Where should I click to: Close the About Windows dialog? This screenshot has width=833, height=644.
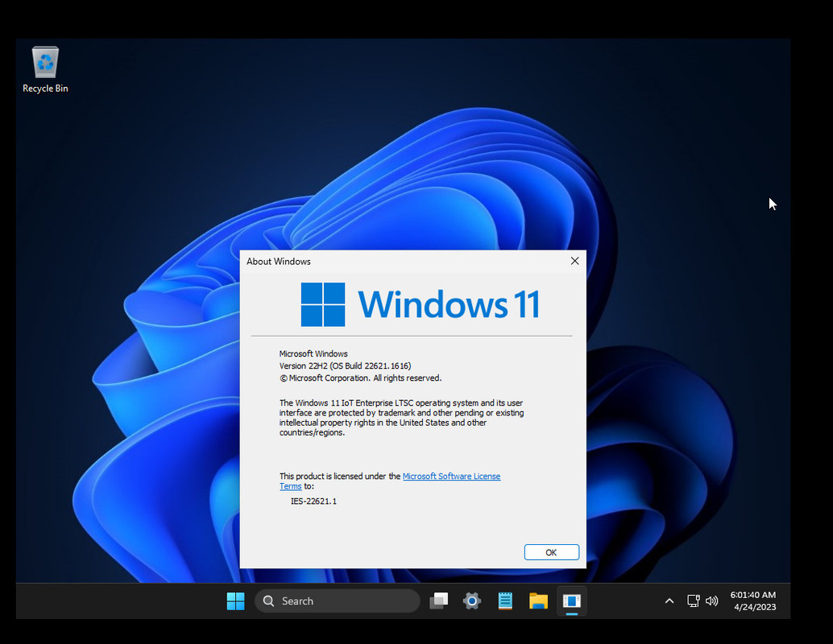pyautogui.click(x=575, y=261)
